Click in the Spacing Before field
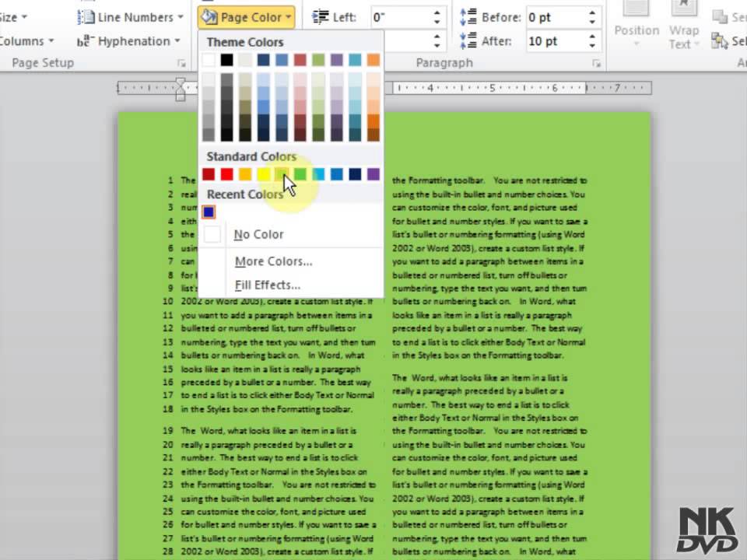 tap(555, 18)
